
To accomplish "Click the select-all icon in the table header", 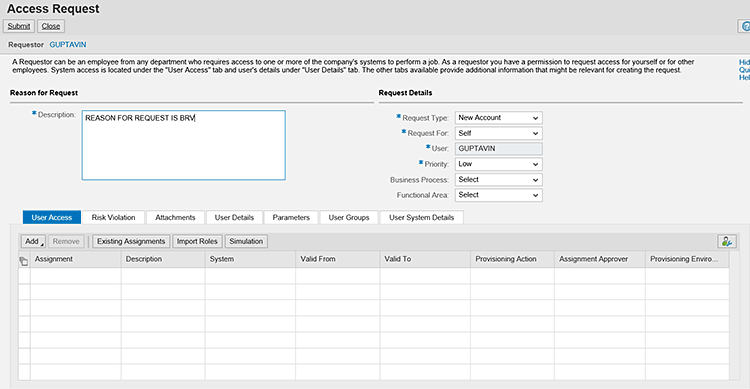I will [x=24, y=261].
